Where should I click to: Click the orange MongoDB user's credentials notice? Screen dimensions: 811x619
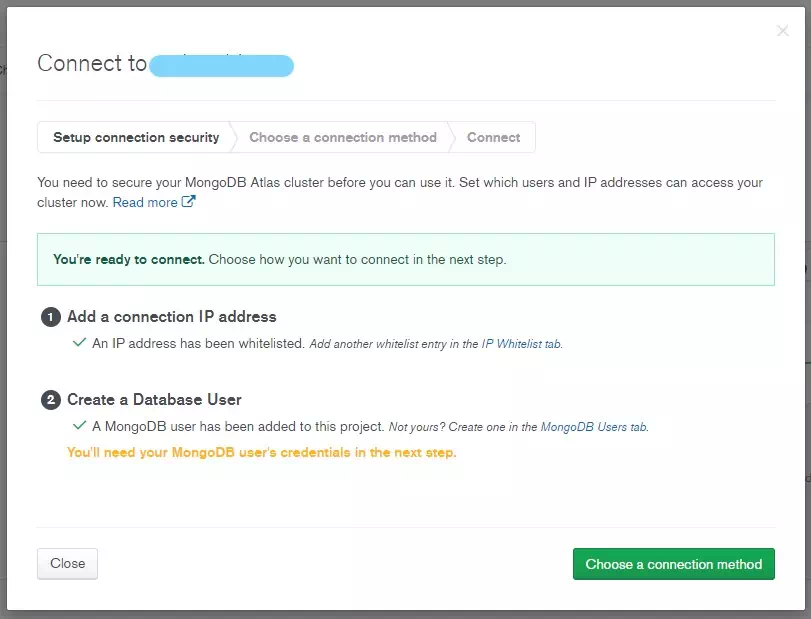point(262,452)
